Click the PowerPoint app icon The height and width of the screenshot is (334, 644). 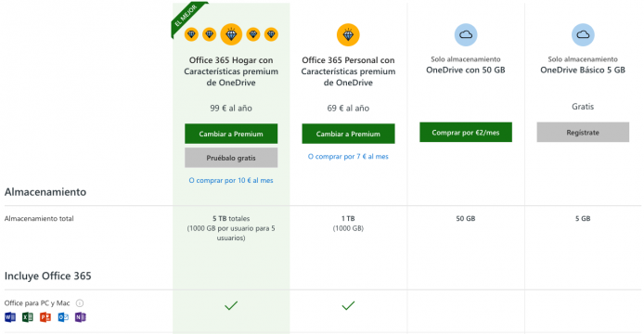pos(45,317)
